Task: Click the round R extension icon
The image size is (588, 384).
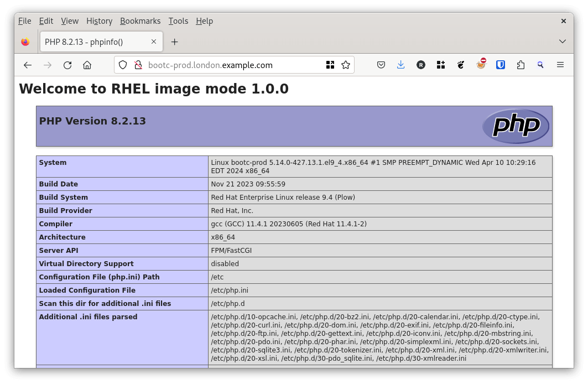Action: (421, 65)
